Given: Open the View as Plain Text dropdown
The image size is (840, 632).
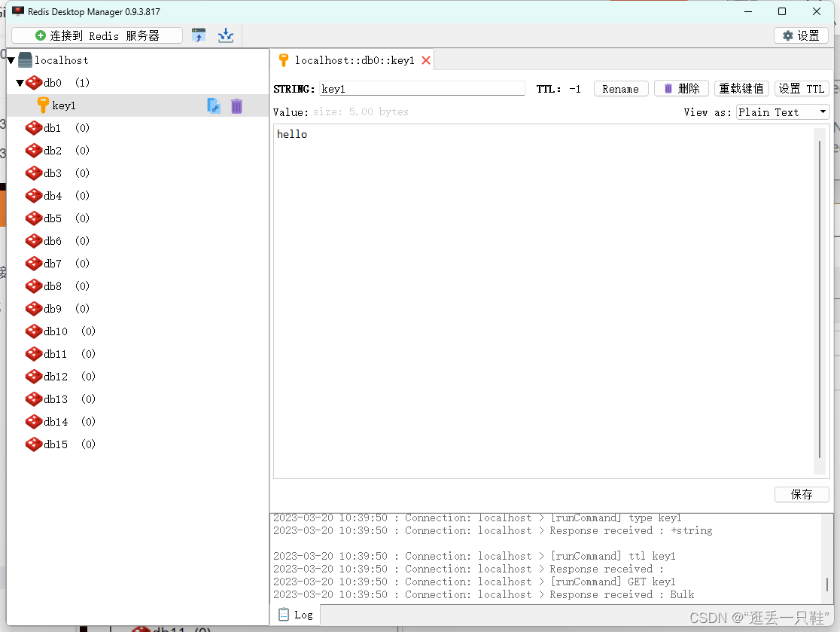Looking at the screenshot, I should (782, 111).
